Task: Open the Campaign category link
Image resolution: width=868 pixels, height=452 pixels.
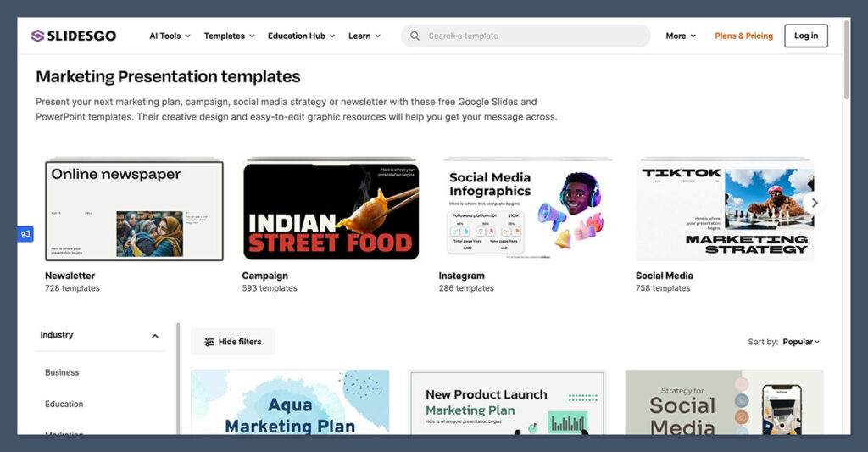Action: 264,276
